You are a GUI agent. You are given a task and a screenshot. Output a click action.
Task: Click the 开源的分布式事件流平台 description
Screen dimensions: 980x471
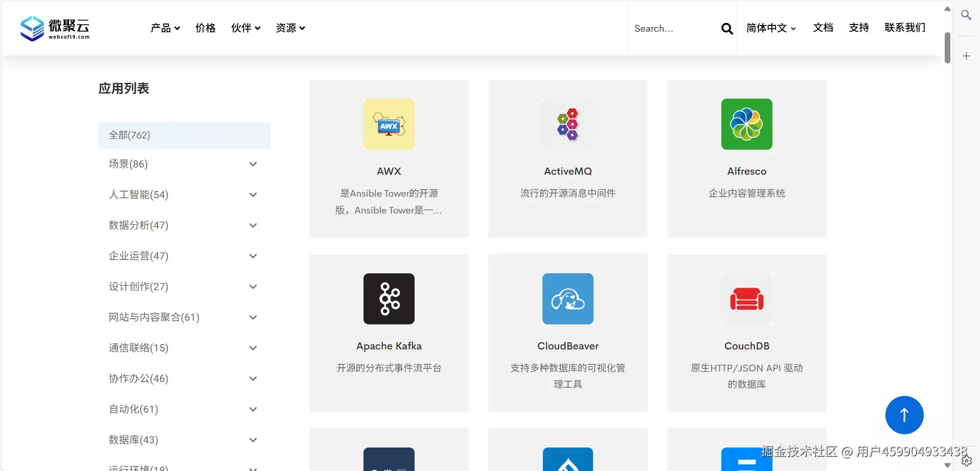[389, 368]
